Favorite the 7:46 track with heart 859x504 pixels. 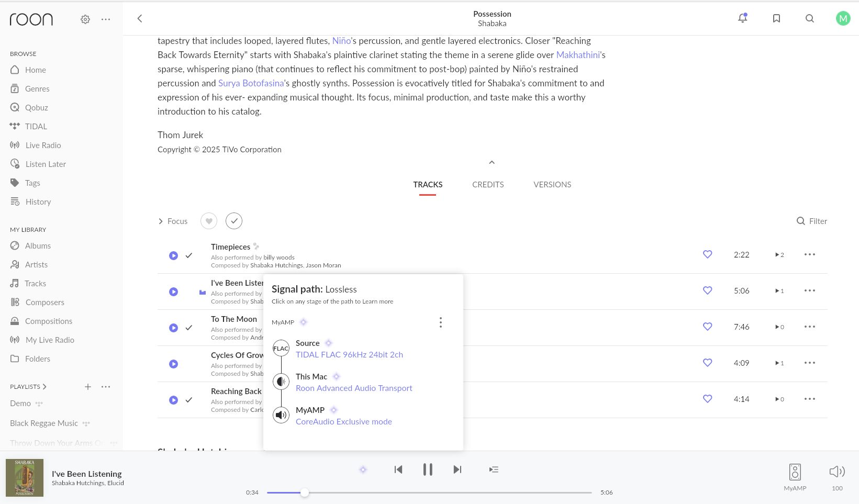[x=707, y=327]
